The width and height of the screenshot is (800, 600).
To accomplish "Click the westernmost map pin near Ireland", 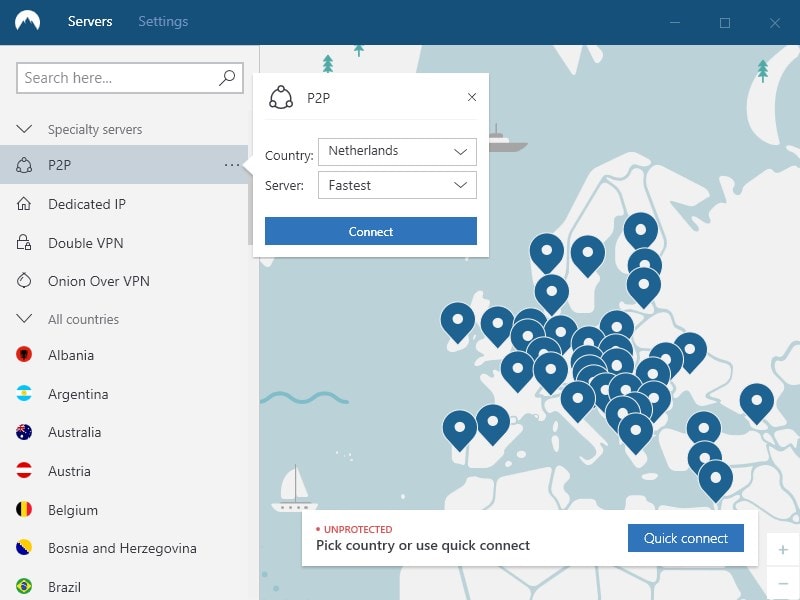I will [458, 321].
